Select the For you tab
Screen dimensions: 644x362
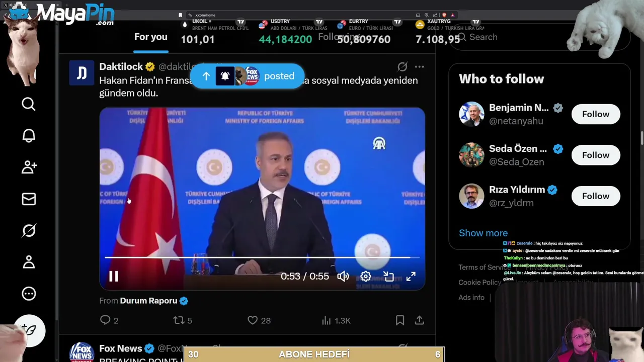150,37
